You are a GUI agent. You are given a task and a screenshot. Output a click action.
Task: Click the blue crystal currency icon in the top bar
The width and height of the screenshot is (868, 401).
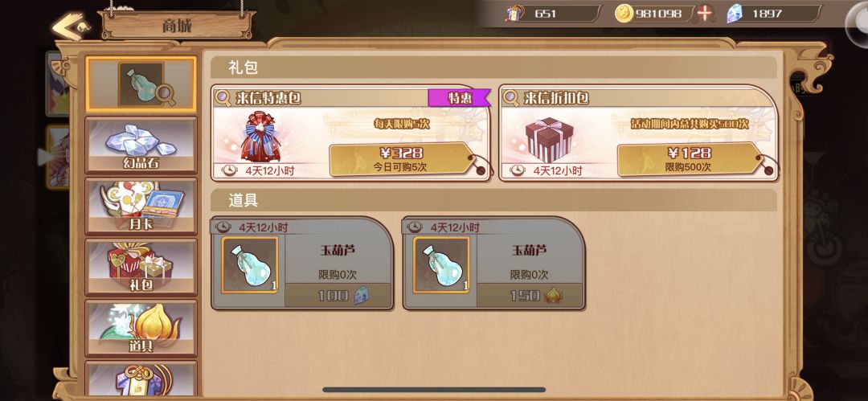(735, 14)
